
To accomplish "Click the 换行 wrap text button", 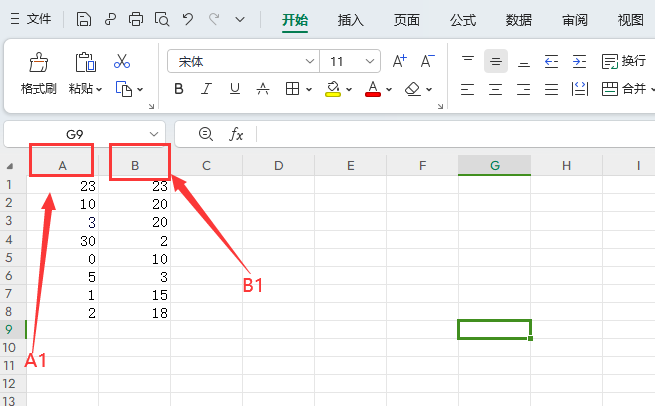I will [624, 61].
